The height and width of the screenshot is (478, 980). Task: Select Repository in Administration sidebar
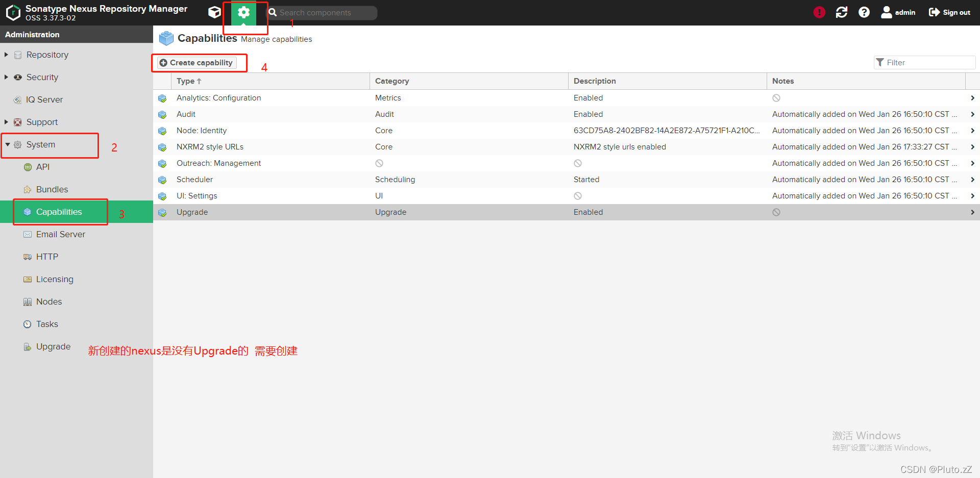(x=47, y=55)
